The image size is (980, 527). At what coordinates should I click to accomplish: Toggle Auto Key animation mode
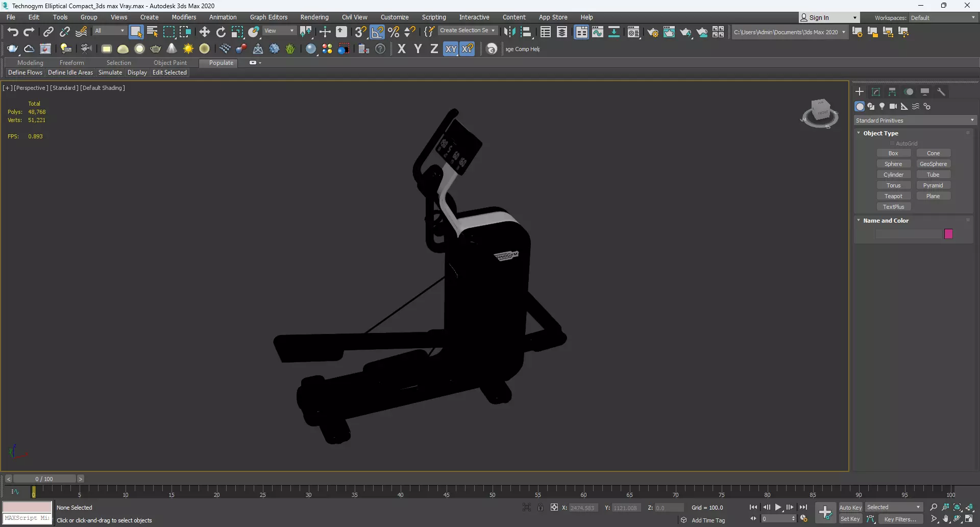coord(850,507)
